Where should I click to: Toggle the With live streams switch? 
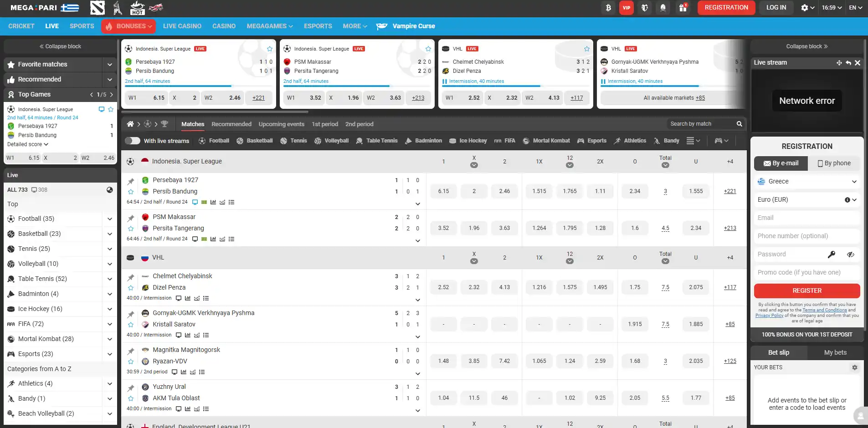(133, 141)
